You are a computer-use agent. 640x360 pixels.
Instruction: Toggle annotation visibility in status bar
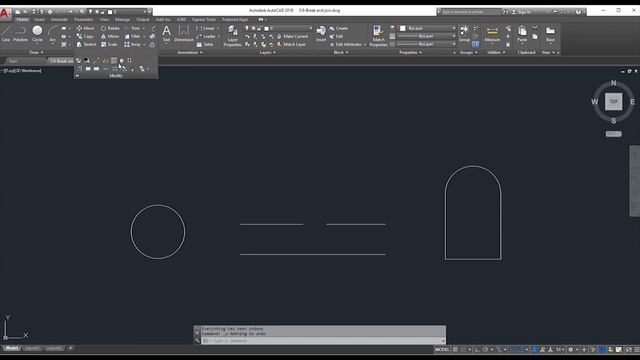tap(534, 349)
